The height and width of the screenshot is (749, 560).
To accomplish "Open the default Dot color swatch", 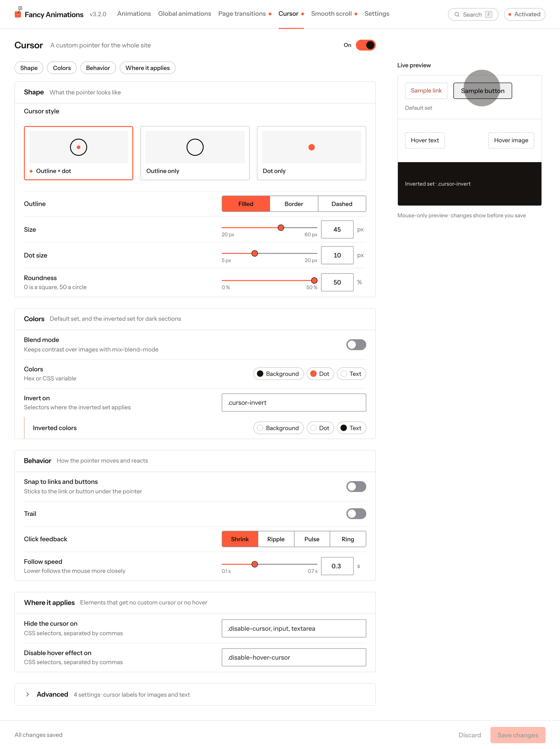I will [320, 374].
